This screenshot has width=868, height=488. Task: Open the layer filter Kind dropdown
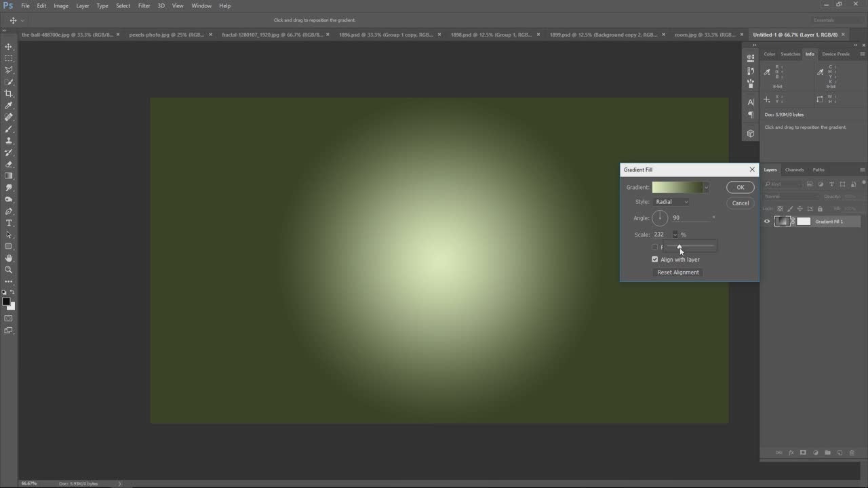pyautogui.click(x=783, y=184)
